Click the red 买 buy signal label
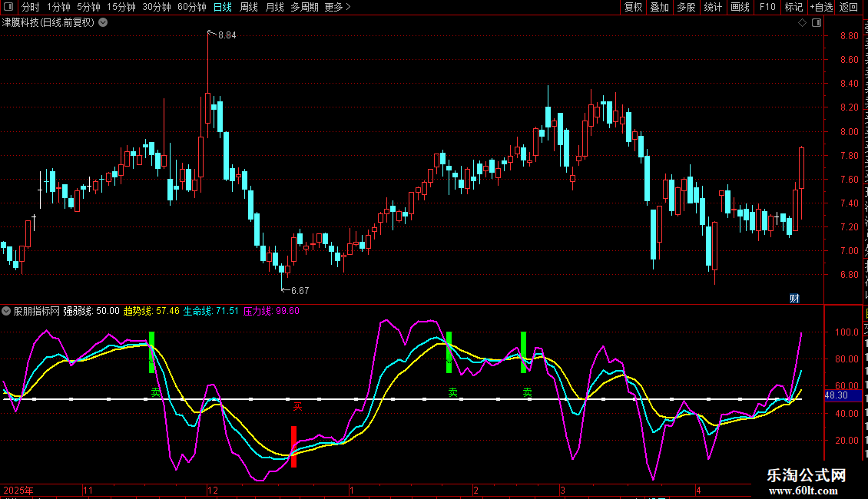The width and height of the screenshot is (868, 499). (298, 407)
